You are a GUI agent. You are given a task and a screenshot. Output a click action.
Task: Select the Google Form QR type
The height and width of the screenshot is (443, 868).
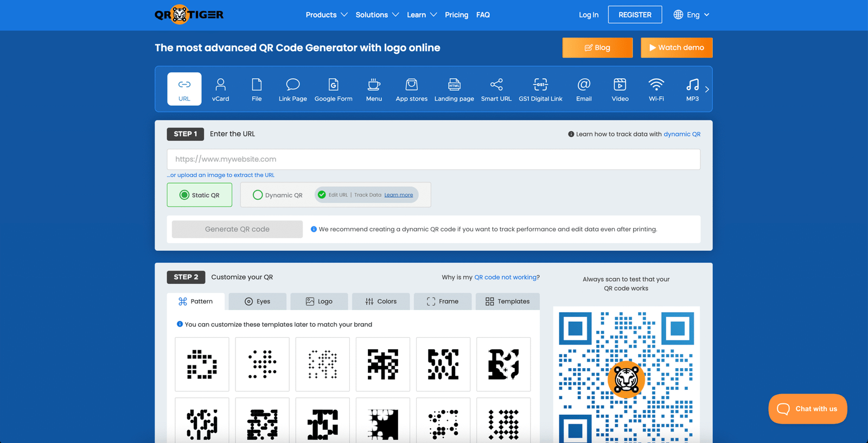click(x=334, y=89)
